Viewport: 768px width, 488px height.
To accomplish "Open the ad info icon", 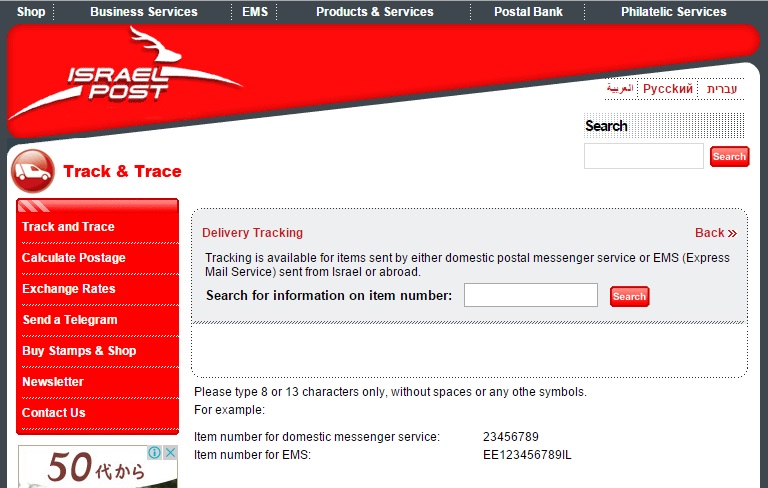I will tap(154, 452).
